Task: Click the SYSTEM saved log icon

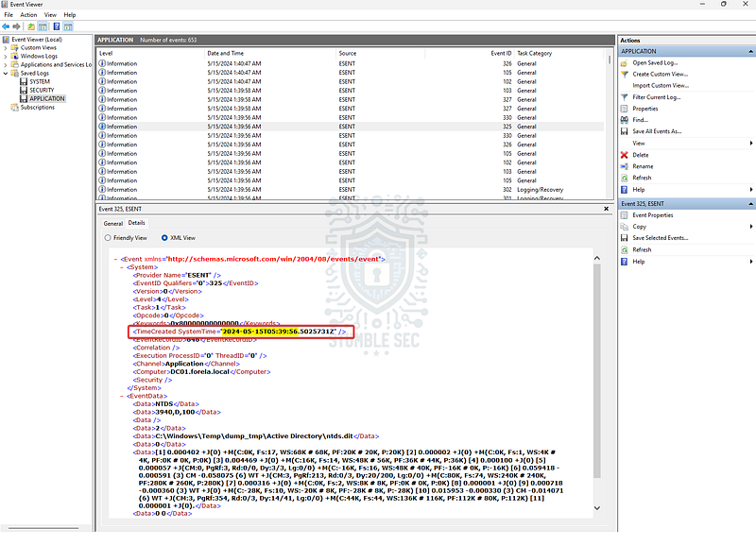Action: tap(23, 81)
